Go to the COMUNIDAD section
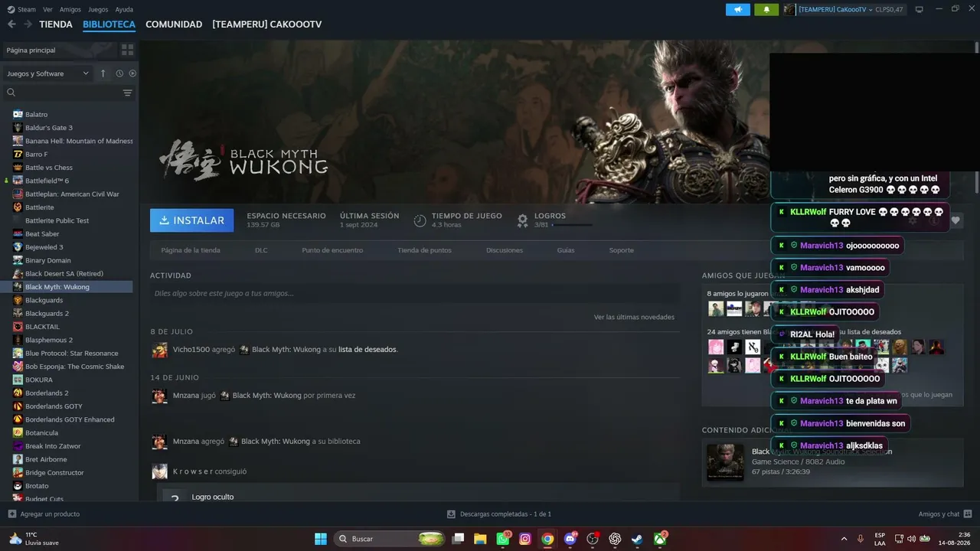 point(174,24)
